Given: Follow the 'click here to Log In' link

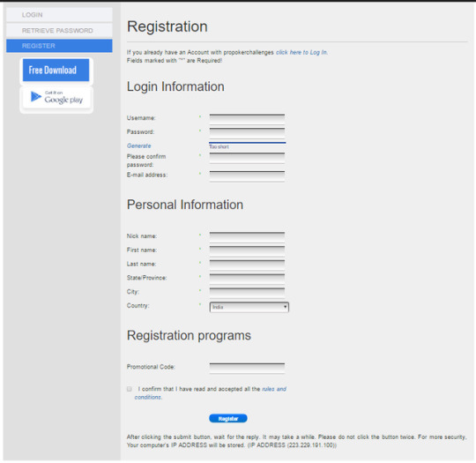Looking at the screenshot, I should coord(301,52).
